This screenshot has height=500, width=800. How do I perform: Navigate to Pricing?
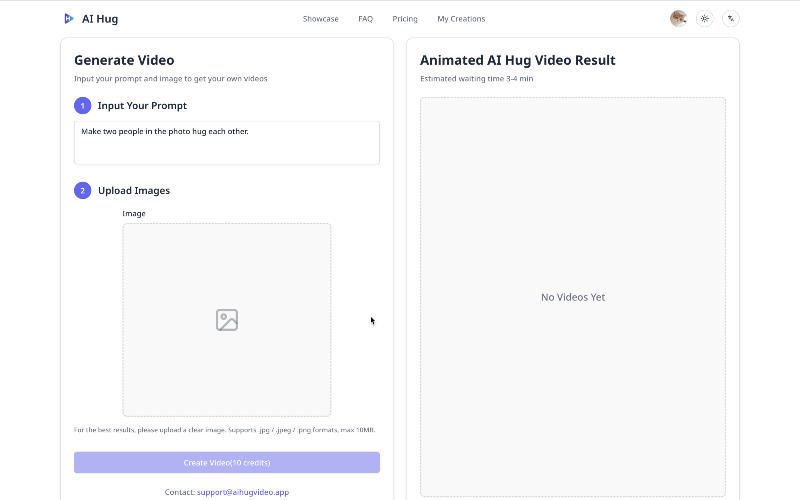(405, 19)
